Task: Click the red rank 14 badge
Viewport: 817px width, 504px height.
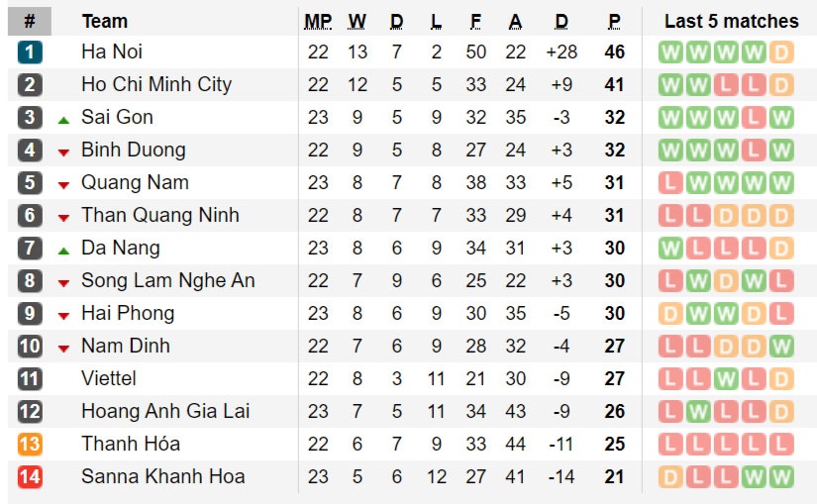Action: coord(30,476)
